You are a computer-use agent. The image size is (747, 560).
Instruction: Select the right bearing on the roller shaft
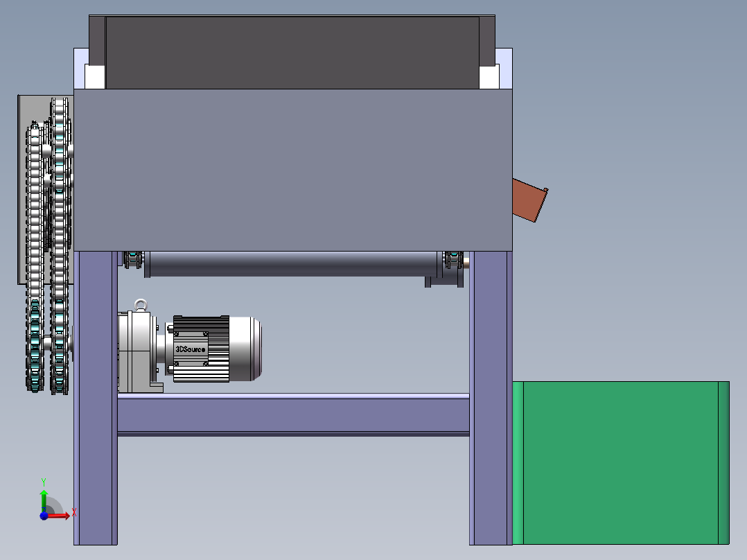(453, 260)
